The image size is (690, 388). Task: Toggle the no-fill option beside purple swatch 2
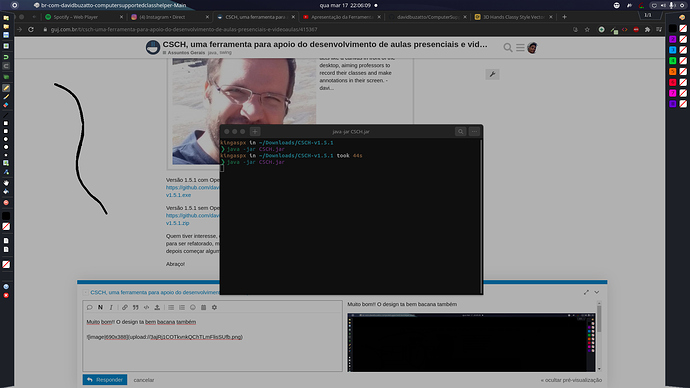tap(683, 39)
